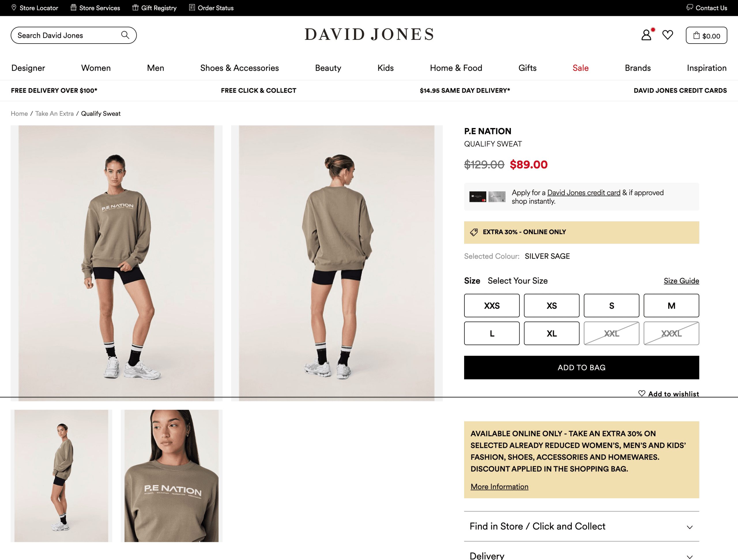The image size is (738, 560).
Task: Click the Gift Registry icon
Action: [x=135, y=7]
